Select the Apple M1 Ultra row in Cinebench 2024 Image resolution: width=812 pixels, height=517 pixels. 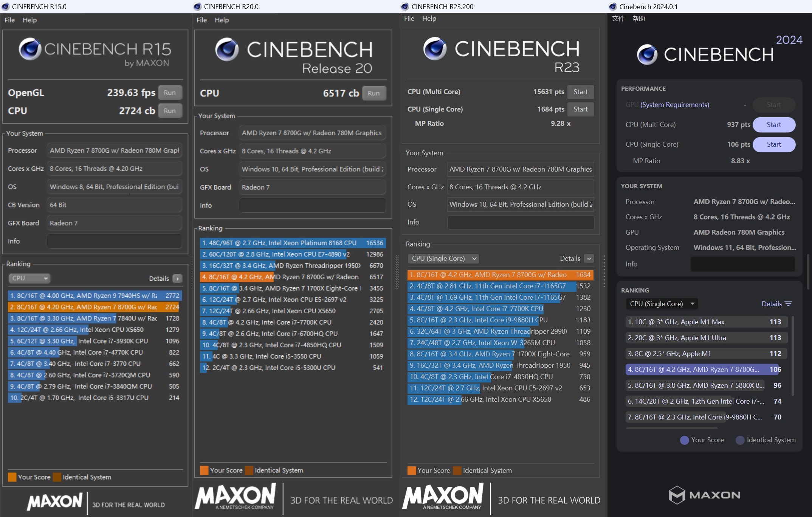point(706,338)
